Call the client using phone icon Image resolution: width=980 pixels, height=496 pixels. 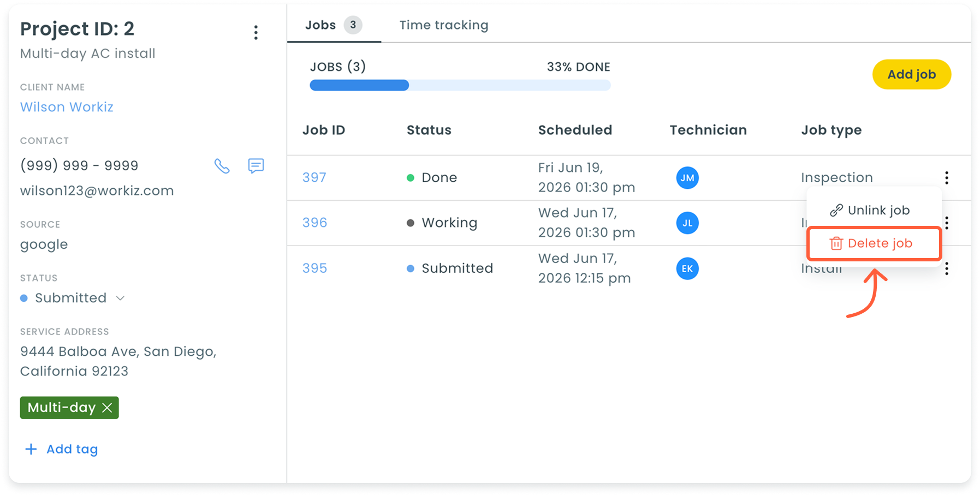pyautogui.click(x=222, y=166)
